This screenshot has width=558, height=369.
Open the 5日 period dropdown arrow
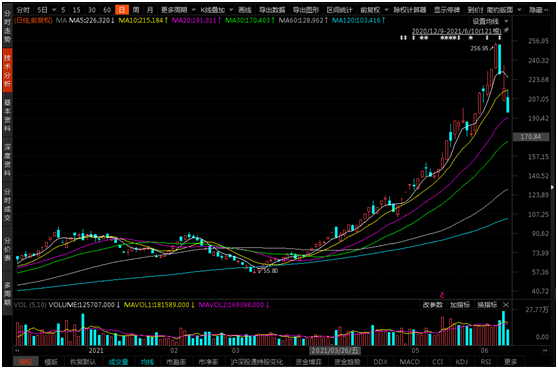(x=54, y=10)
